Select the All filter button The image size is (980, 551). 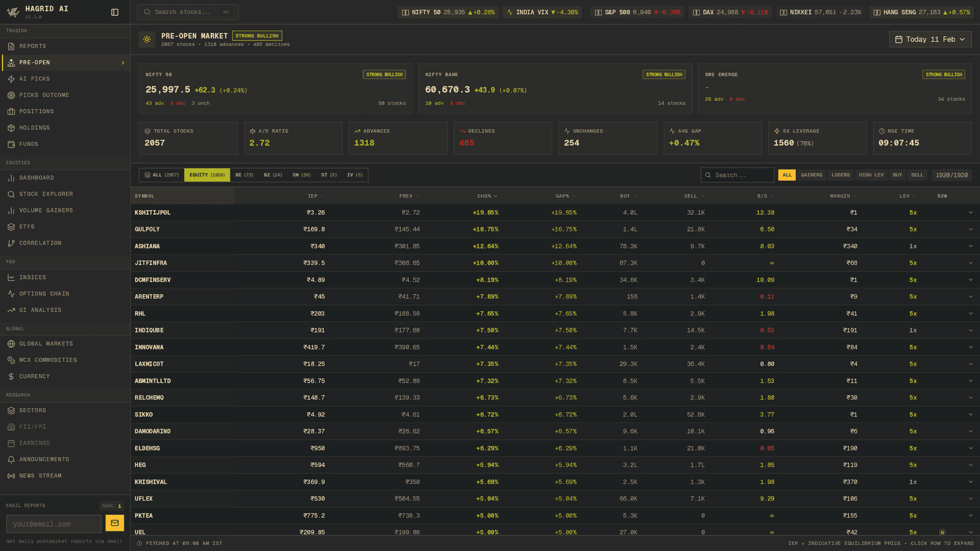click(787, 175)
